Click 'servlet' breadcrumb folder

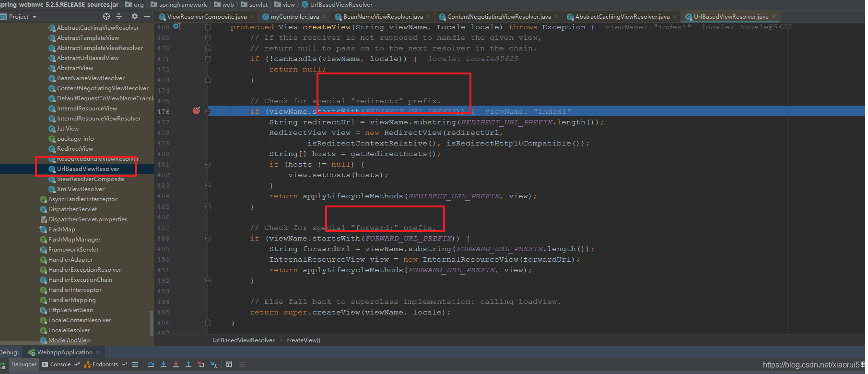pos(255,4)
